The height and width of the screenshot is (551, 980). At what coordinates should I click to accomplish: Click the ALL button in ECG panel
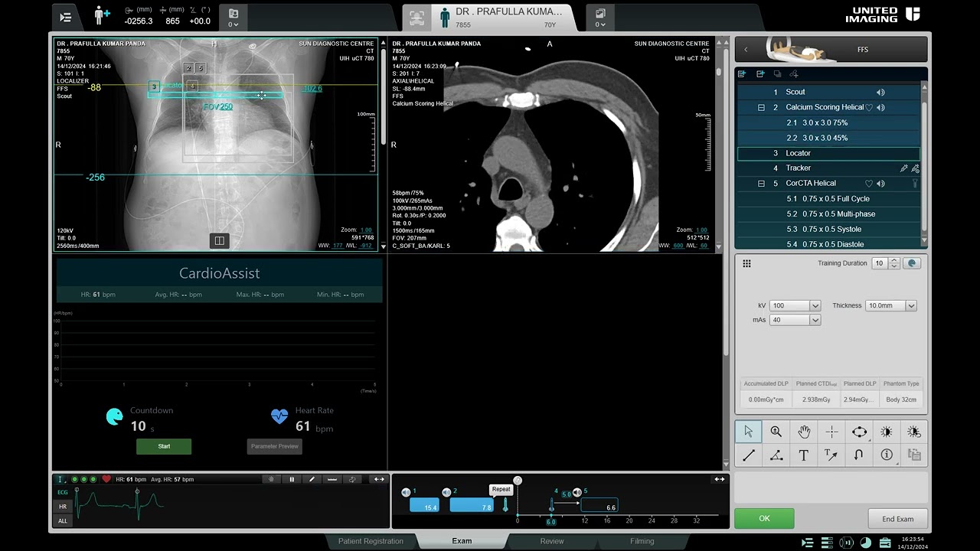63,521
